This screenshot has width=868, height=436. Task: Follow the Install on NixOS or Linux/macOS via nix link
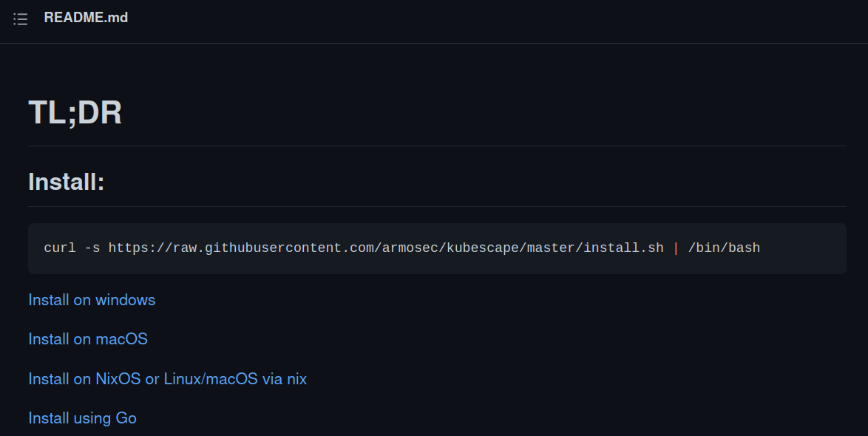167,378
